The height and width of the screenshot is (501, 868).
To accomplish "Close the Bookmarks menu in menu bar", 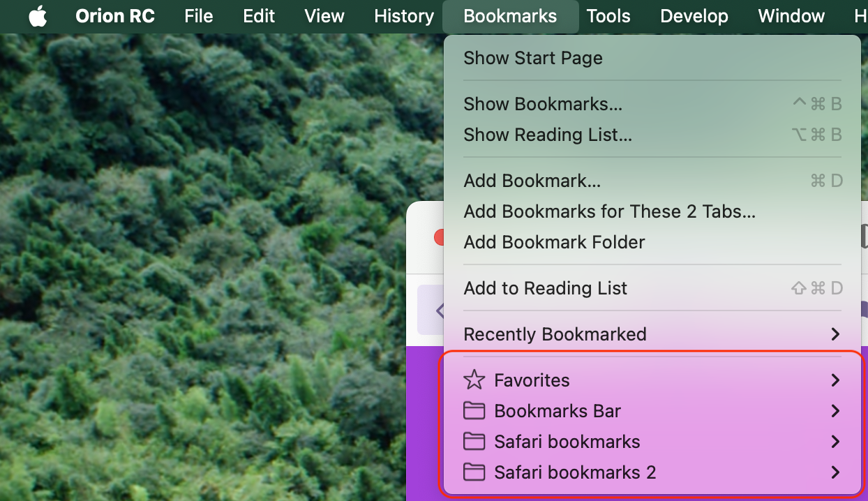I will 510,16.
